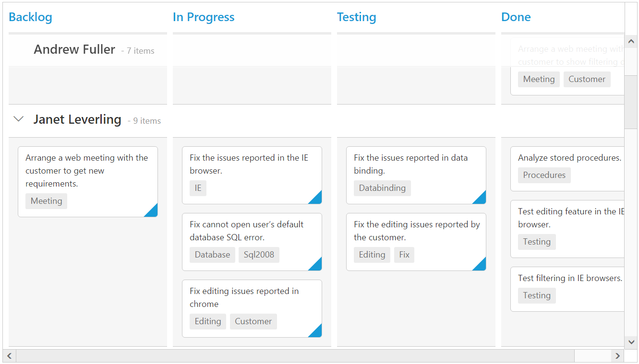Click blue corner marker on IE browser card

pos(317,199)
